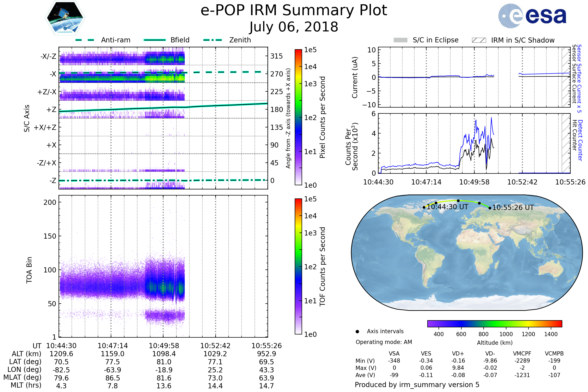Viewport: 588px width, 392px height.
Task: Click the 1209.6 altitude value under 10:44:30
Action: 61,354
